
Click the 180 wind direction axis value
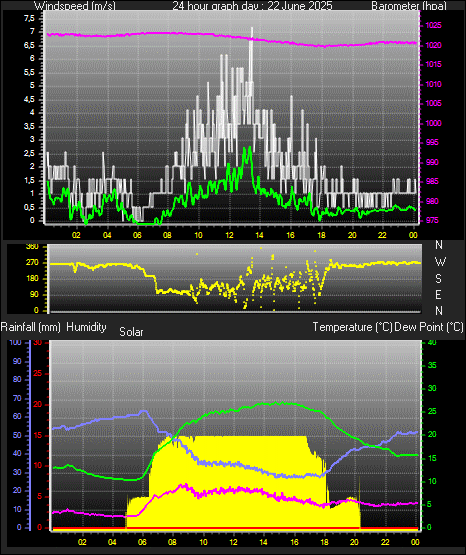(33, 279)
